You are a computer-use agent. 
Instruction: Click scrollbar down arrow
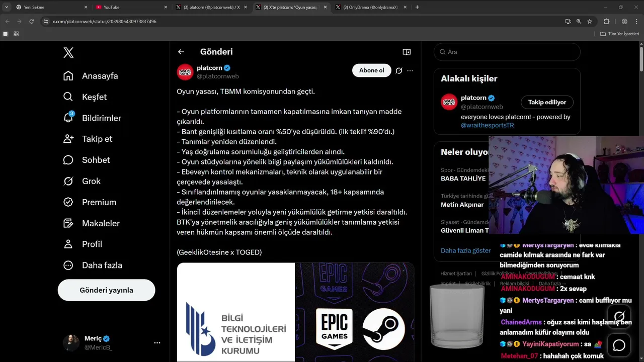[641, 358]
